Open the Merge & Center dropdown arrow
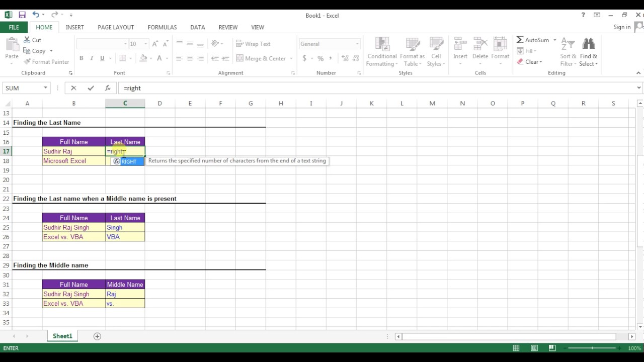This screenshot has height=362, width=644. [x=291, y=58]
